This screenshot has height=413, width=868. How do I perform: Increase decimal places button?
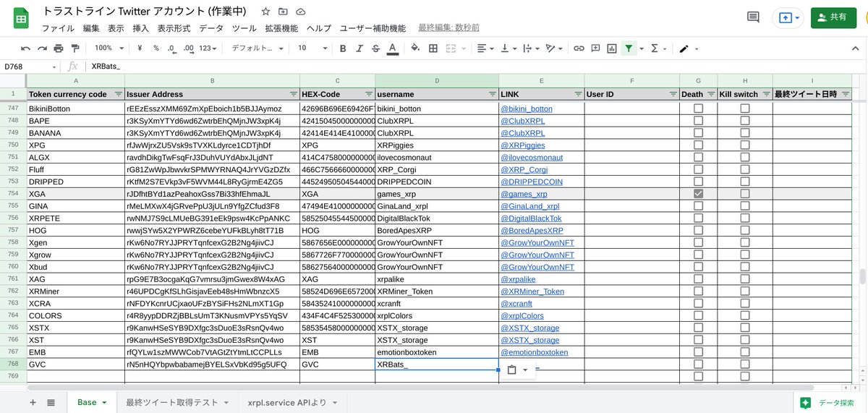(188, 48)
